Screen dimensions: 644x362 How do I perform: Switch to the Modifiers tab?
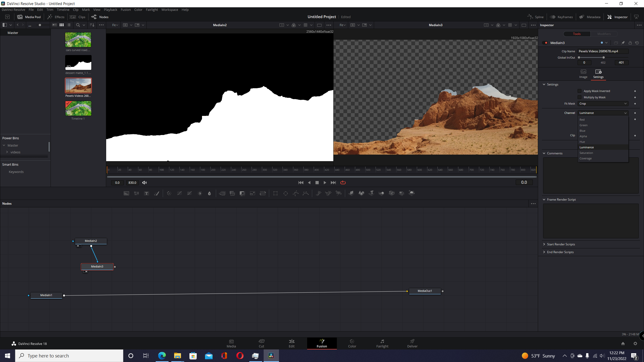(x=604, y=34)
